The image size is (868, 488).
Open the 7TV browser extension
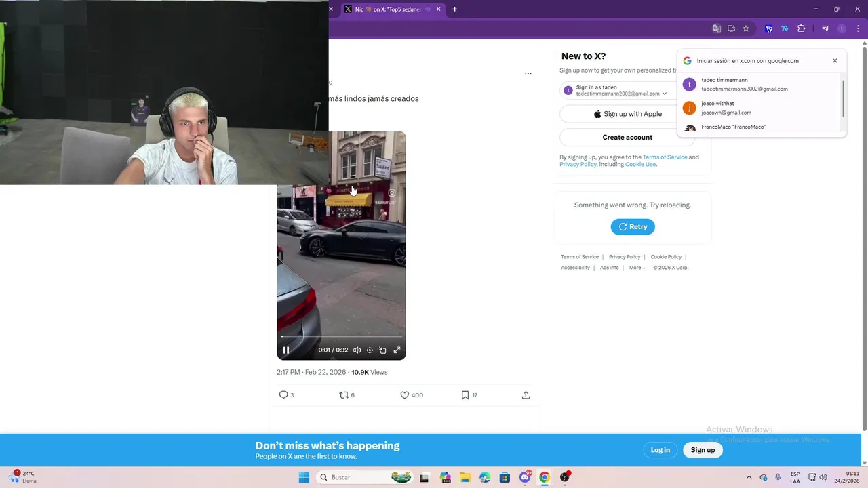tap(785, 28)
